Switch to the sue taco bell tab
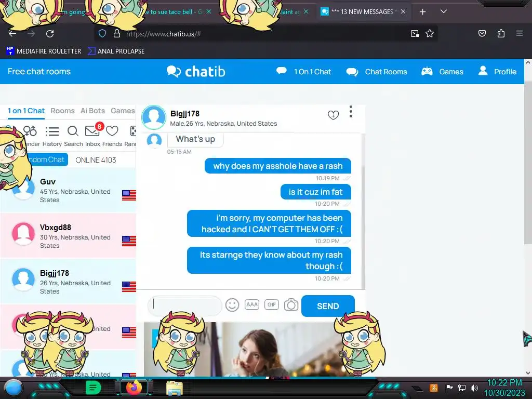532x399 pixels. tap(173, 12)
